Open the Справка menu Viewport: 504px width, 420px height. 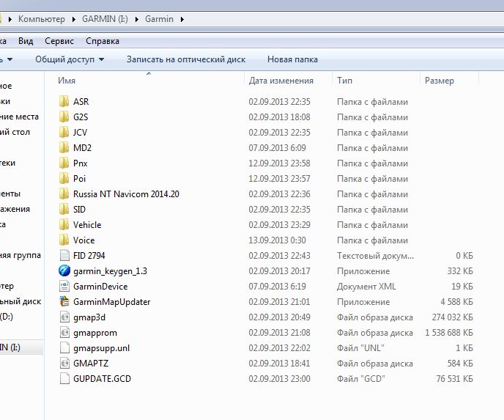point(103,41)
